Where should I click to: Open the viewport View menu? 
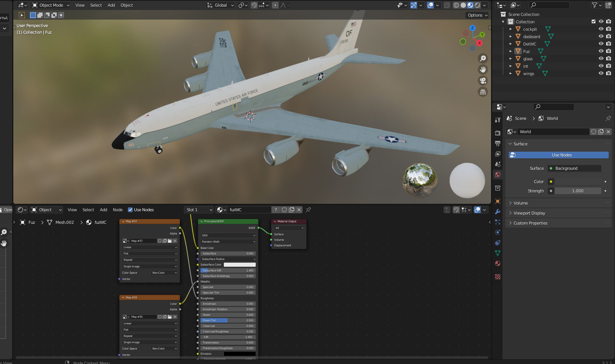tap(80, 5)
